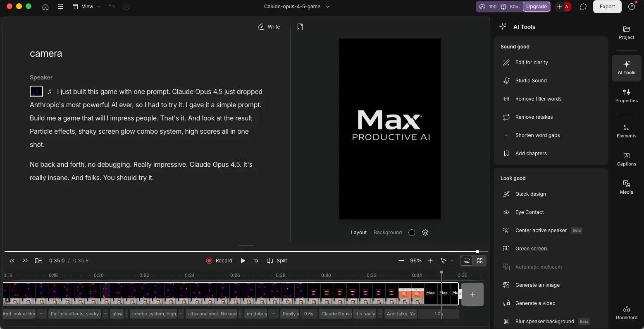
Task: Open the Calude-opus-4-5-game project title dropdown
Action: pos(297,7)
